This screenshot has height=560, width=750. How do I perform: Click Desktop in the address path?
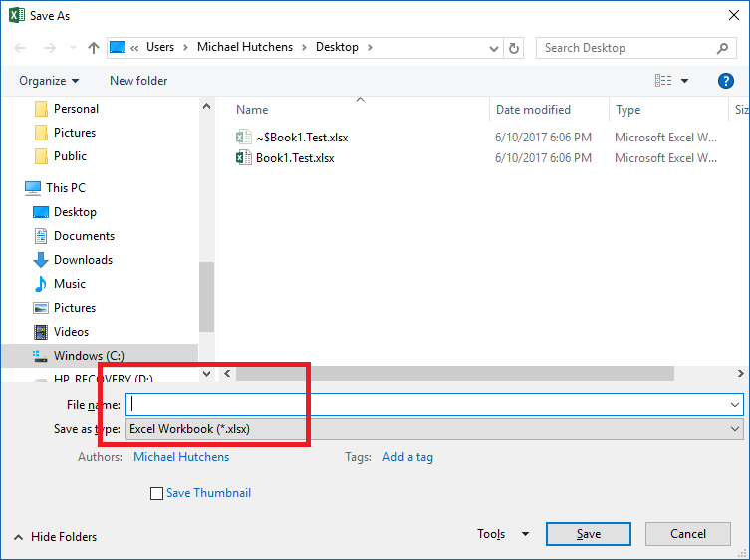click(x=337, y=47)
